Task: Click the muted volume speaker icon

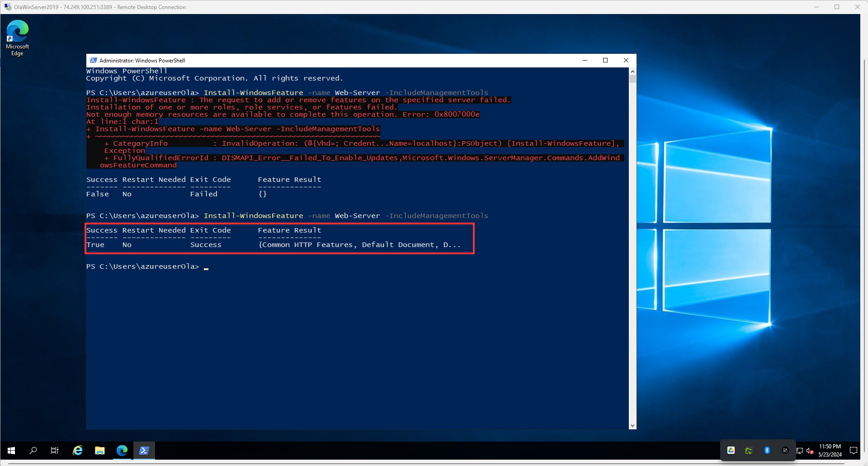Action: (x=810, y=451)
